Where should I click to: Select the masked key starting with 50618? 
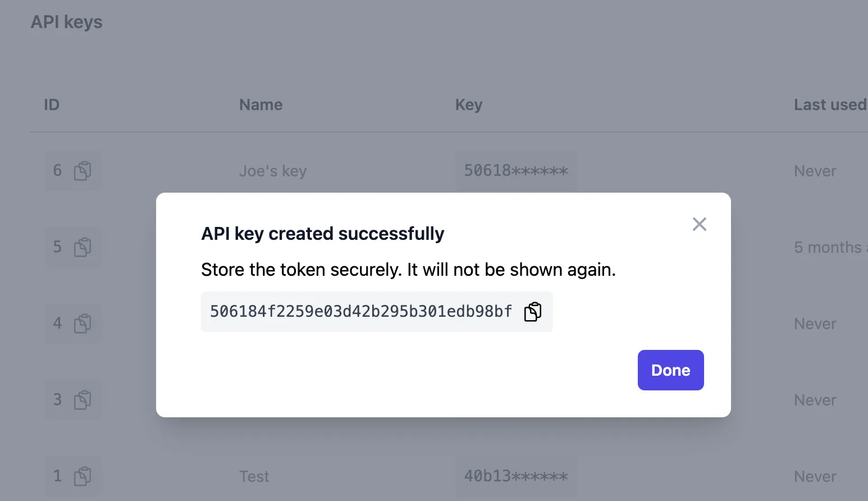515,170
